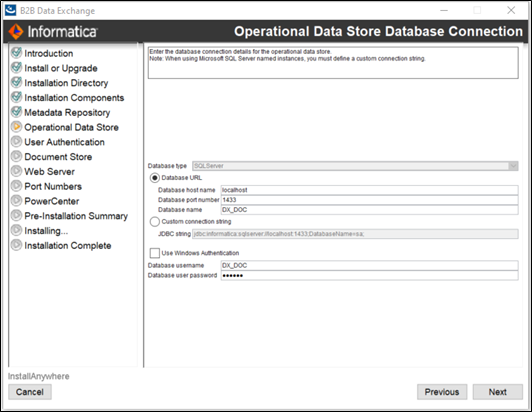Enable Use Windows Authentication checkbox

click(x=155, y=253)
